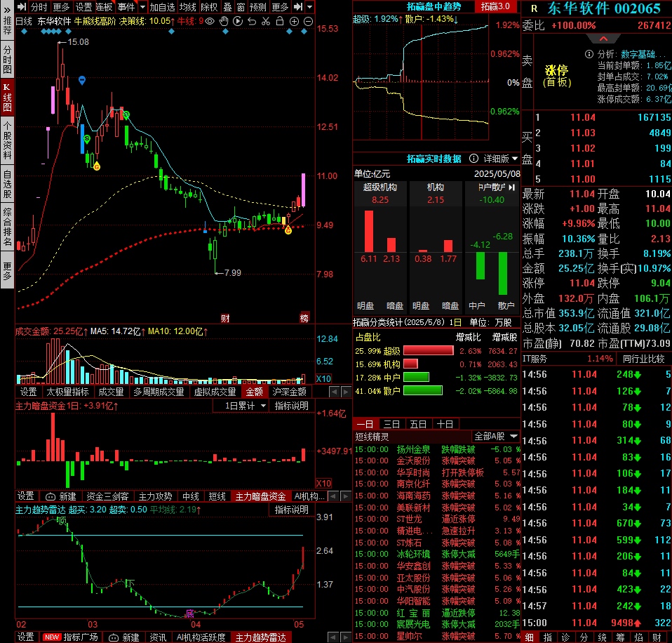
Task: Click 连板 toolbar button
Action: [x=104, y=7]
